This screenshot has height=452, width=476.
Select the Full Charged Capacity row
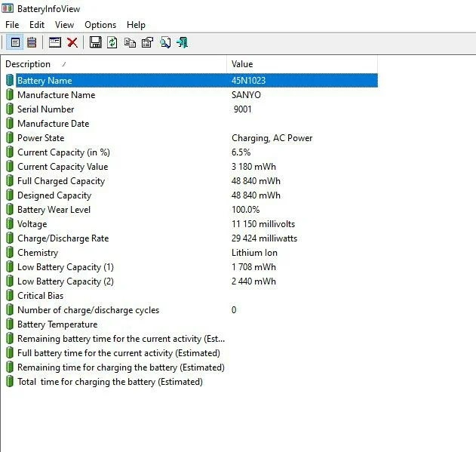(192, 181)
